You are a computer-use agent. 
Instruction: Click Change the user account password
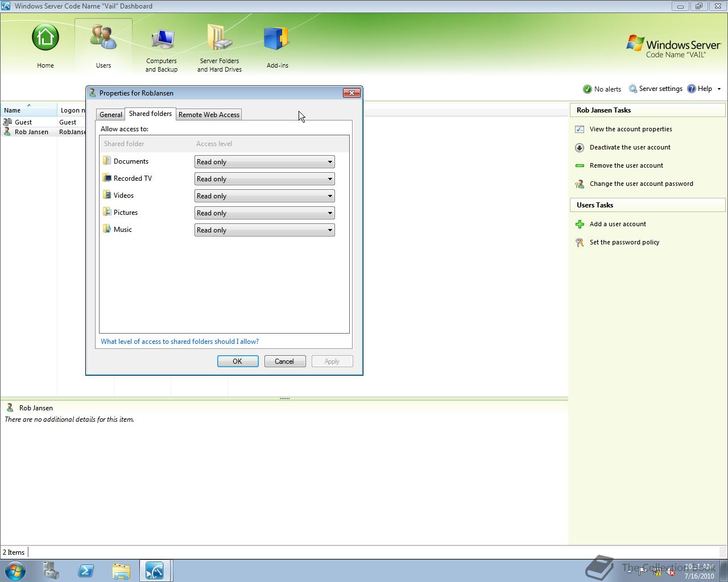point(641,184)
